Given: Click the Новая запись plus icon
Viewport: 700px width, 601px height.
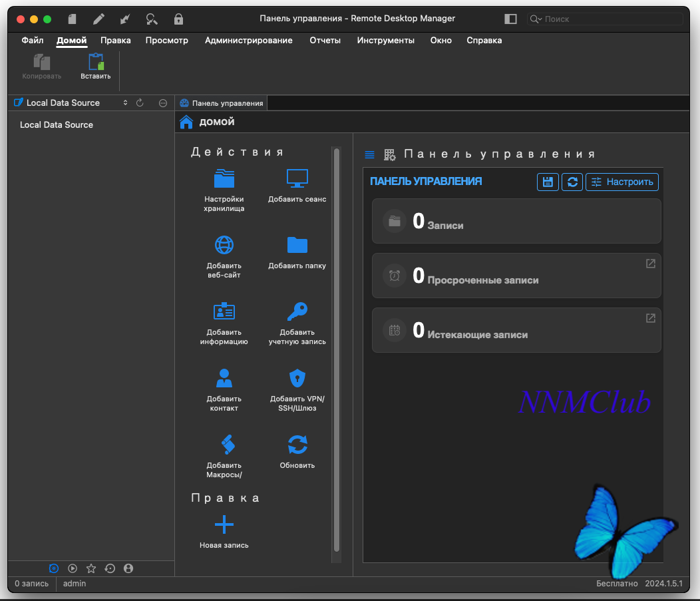Looking at the screenshot, I should (x=224, y=524).
